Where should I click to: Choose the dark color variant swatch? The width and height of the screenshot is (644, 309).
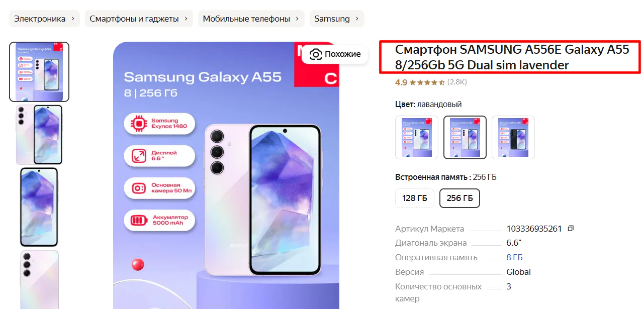coord(513,137)
